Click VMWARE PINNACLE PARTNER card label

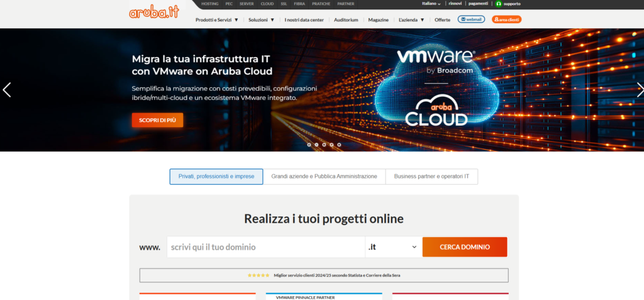[305, 297]
